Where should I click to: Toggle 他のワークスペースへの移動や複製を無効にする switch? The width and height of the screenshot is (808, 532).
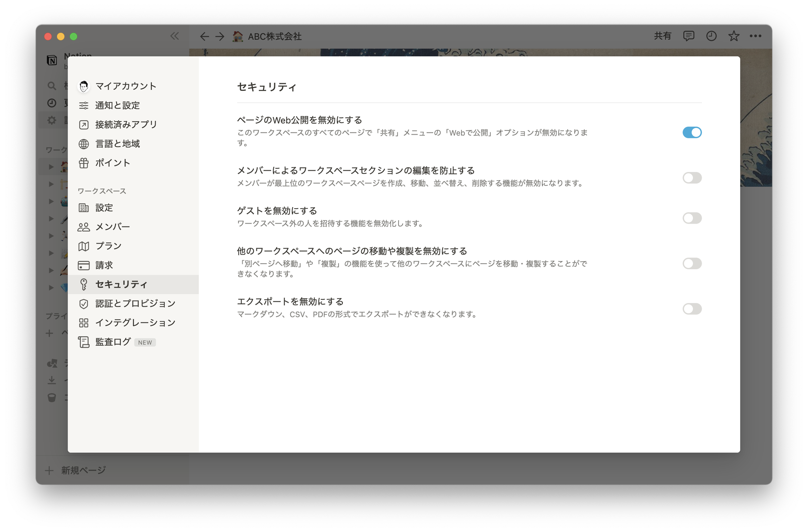(692, 263)
